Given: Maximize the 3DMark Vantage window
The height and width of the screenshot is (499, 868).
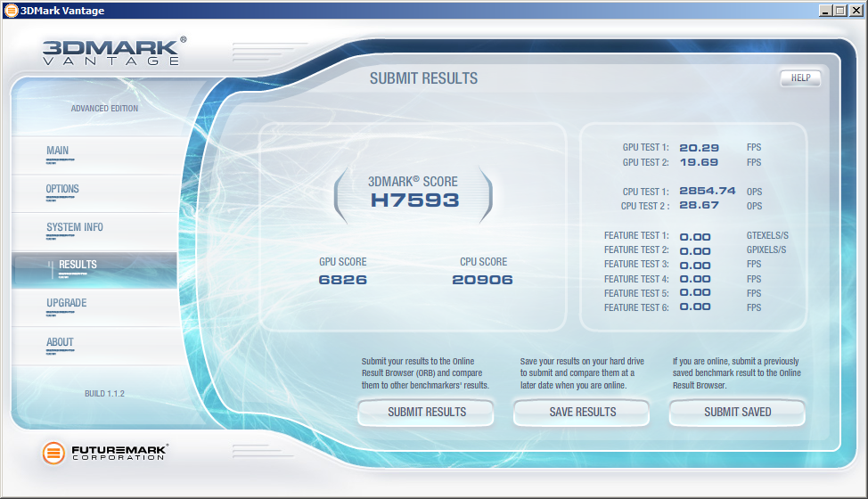Looking at the screenshot, I should click(840, 10).
